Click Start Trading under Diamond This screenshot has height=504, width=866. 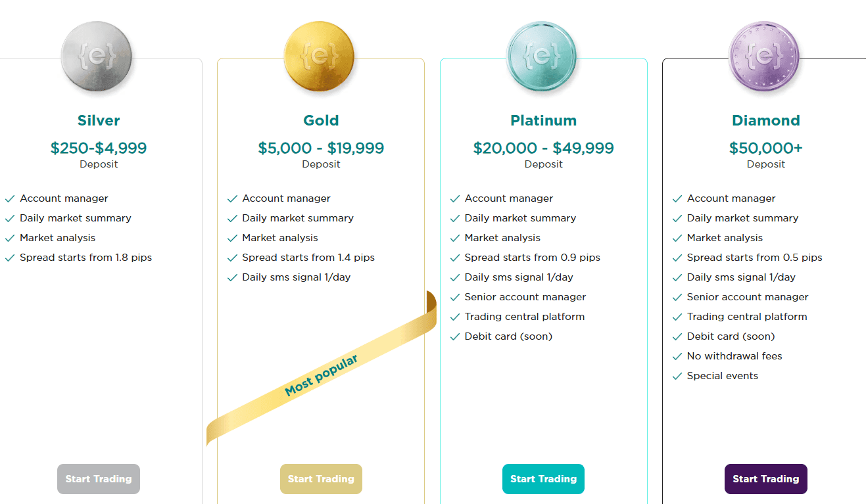coord(765,479)
